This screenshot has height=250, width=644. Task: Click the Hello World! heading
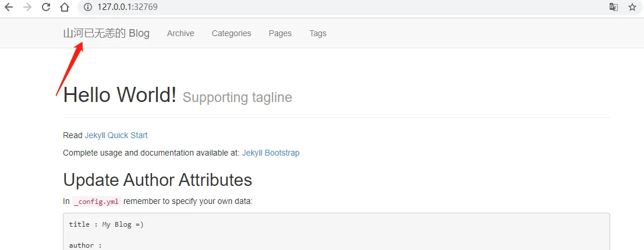pyautogui.click(x=120, y=94)
